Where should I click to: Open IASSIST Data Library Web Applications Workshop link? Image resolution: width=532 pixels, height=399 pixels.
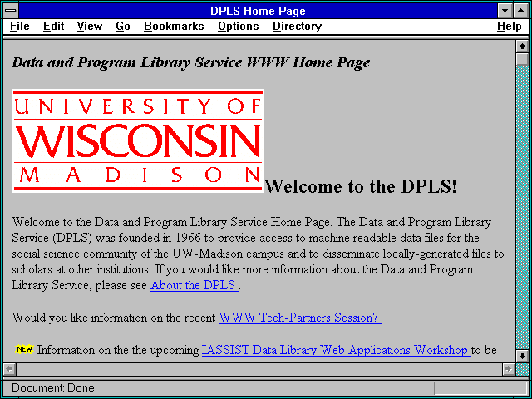click(x=336, y=350)
